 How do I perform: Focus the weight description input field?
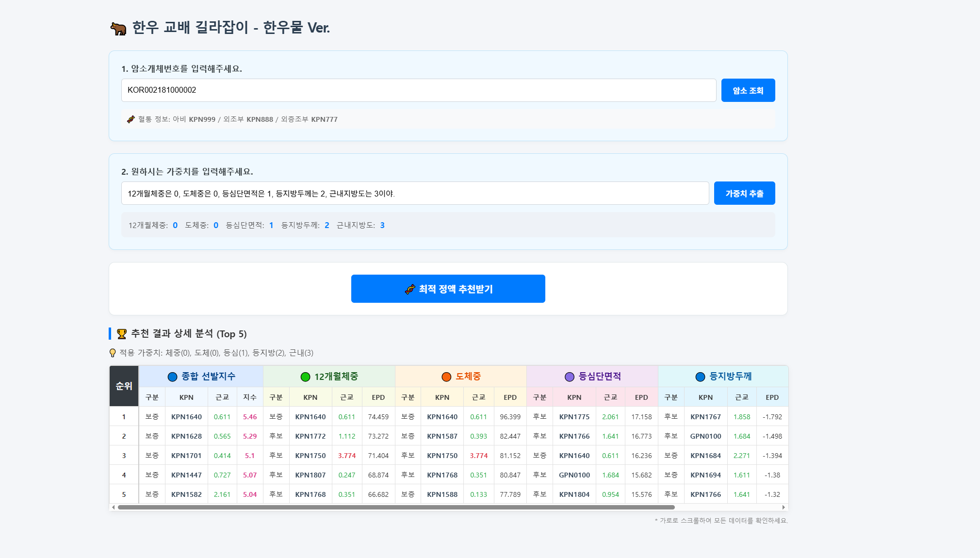[x=415, y=194]
